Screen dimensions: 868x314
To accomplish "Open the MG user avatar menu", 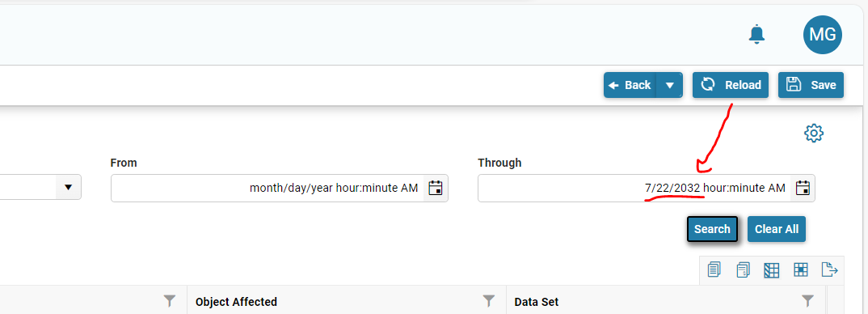I will pos(823,35).
